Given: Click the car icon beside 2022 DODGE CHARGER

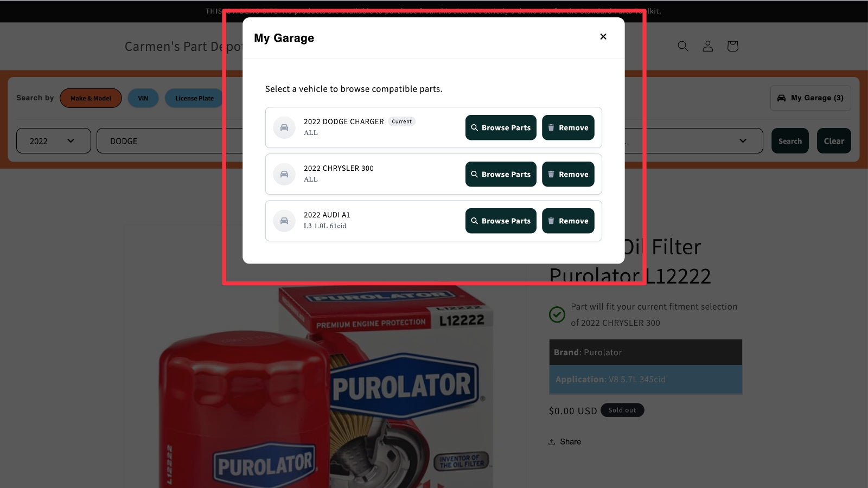Looking at the screenshot, I should click(284, 127).
